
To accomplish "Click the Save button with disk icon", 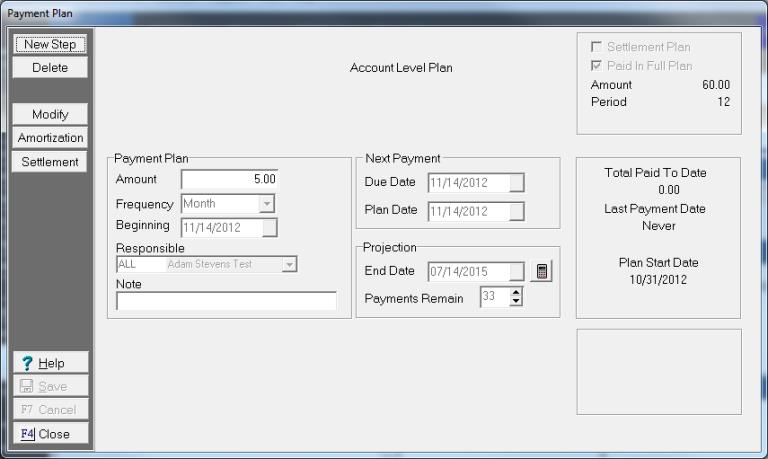I will coord(50,387).
